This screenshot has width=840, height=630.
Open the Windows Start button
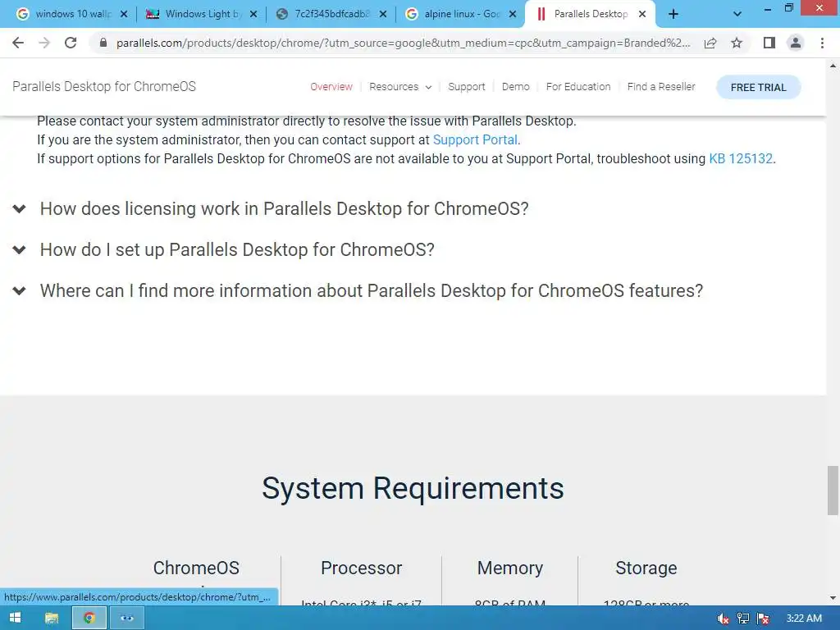(15, 619)
